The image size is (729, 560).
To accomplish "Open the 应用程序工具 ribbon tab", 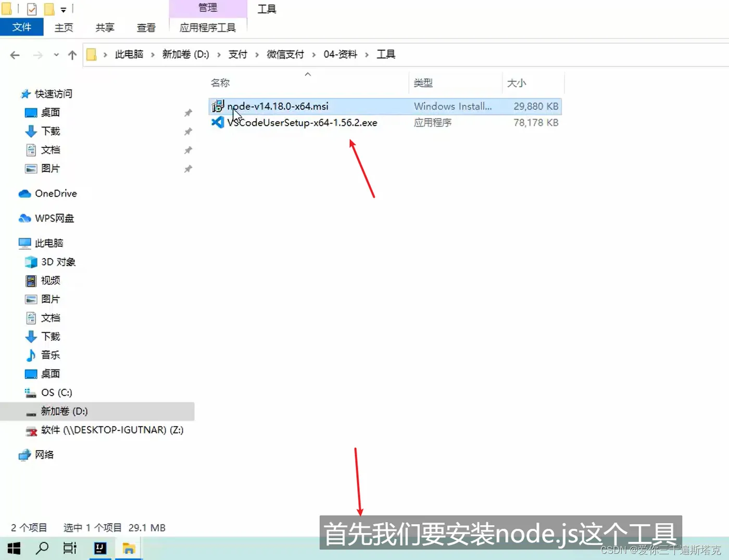I will (x=208, y=28).
